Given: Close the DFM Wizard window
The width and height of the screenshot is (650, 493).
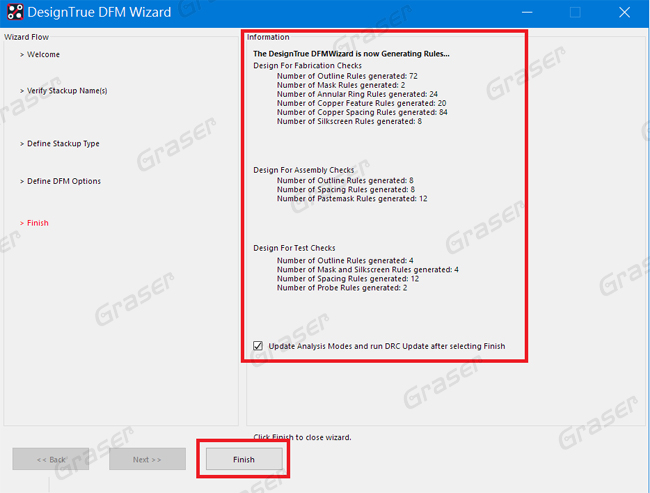Looking at the screenshot, I should click(x=625, y=12).
